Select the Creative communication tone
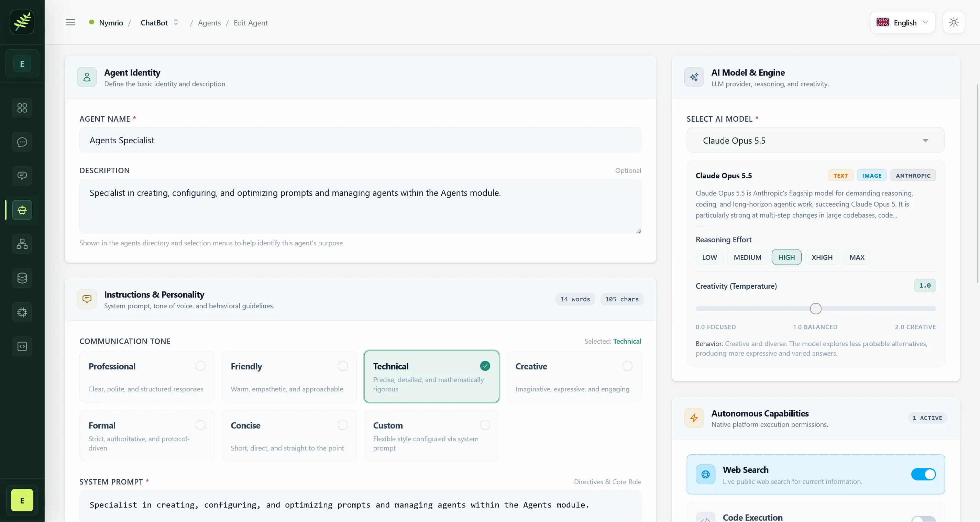 pos(574,377)
